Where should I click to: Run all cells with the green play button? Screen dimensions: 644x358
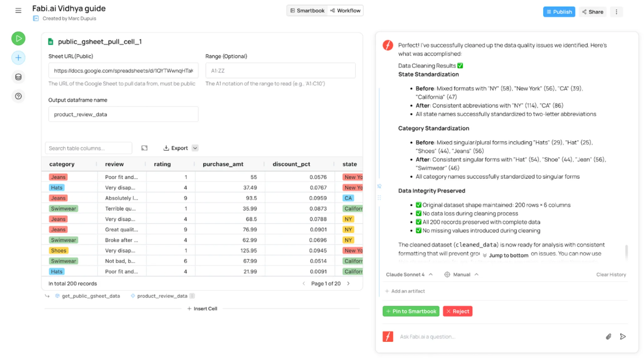pyautogui.click(x=18, y=38)
